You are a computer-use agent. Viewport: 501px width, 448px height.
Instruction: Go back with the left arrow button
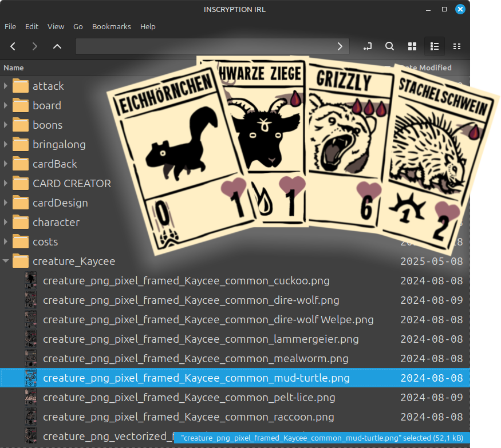tap(13, 46)
